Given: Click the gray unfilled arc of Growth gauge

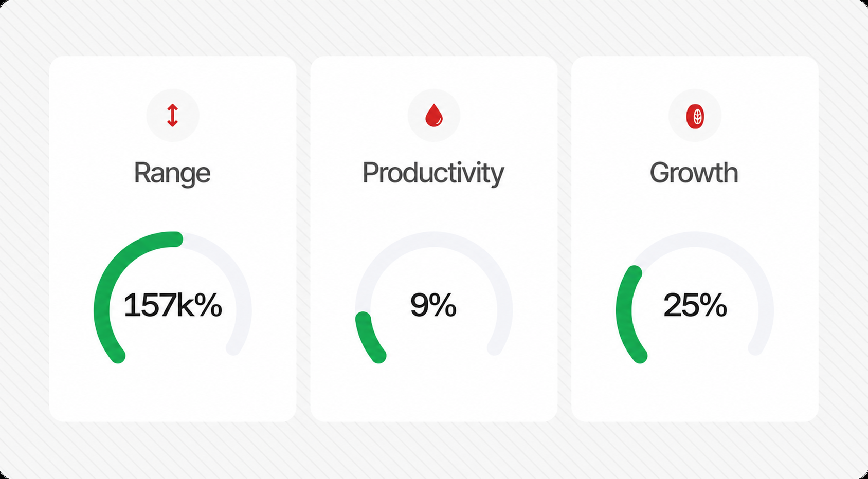Looking at the screenshot, I should point(720,244).
